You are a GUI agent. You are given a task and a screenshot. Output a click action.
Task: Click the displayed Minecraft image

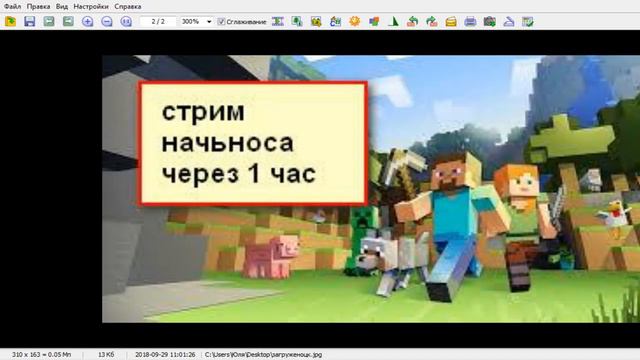pyautogui.click(x=371, y=189)
